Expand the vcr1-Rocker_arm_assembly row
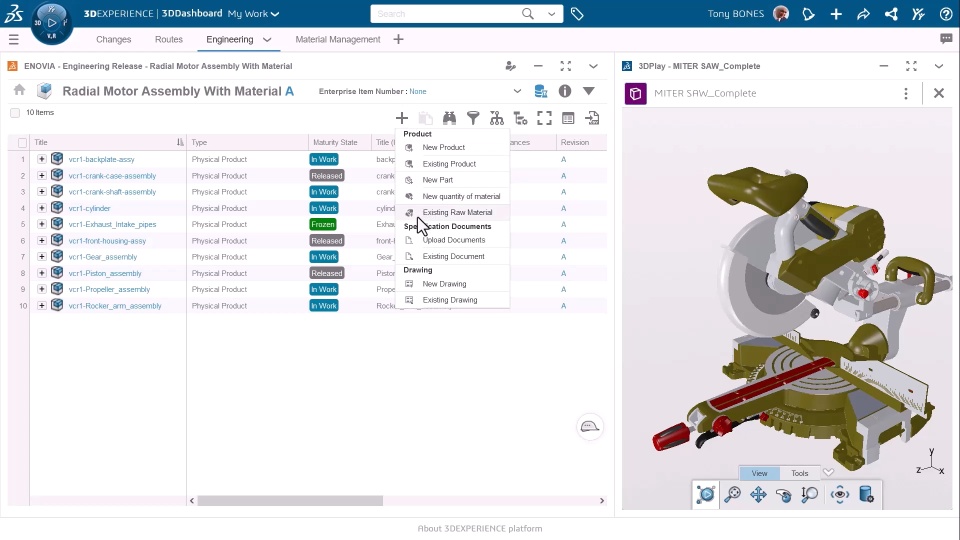This screenshot has width=960, height=540. (x=42, y=306)
